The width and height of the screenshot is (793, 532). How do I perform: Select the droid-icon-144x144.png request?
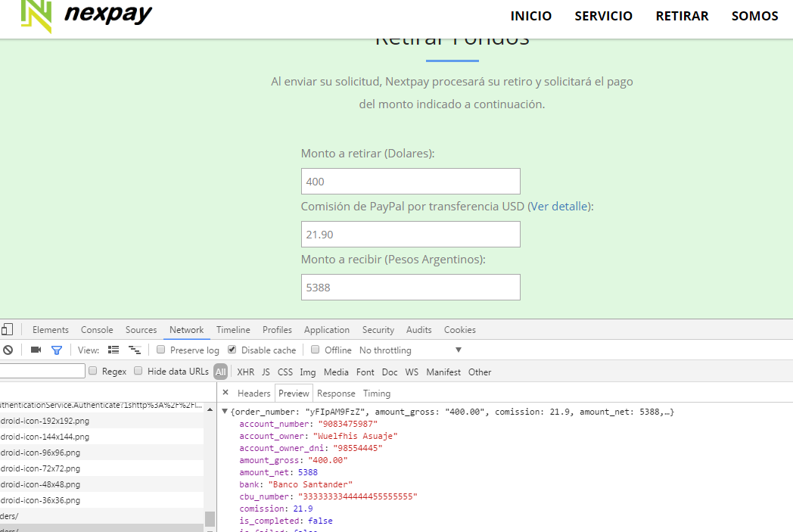(x=101, y=437)
